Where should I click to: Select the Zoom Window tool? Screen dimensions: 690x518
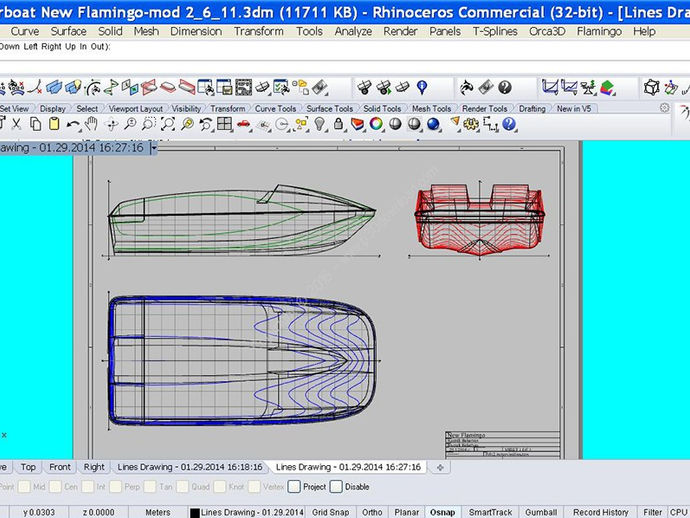[x=149, y=124]
